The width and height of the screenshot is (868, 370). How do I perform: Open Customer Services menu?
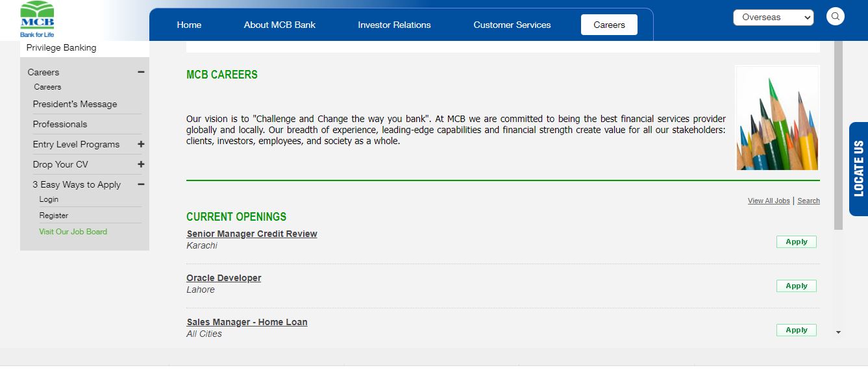(x=512, y=25)
